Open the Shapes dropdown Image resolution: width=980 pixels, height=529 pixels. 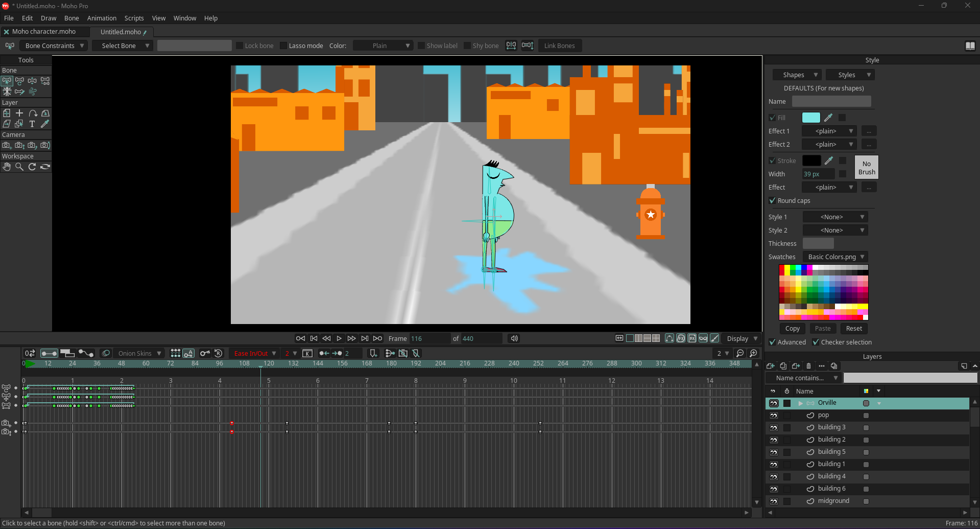click(x=797, y=75)
